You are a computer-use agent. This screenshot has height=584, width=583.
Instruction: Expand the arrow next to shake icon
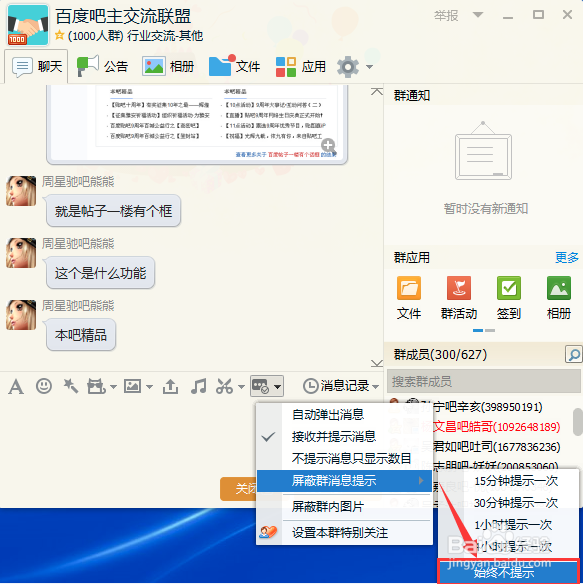point(113,387)
